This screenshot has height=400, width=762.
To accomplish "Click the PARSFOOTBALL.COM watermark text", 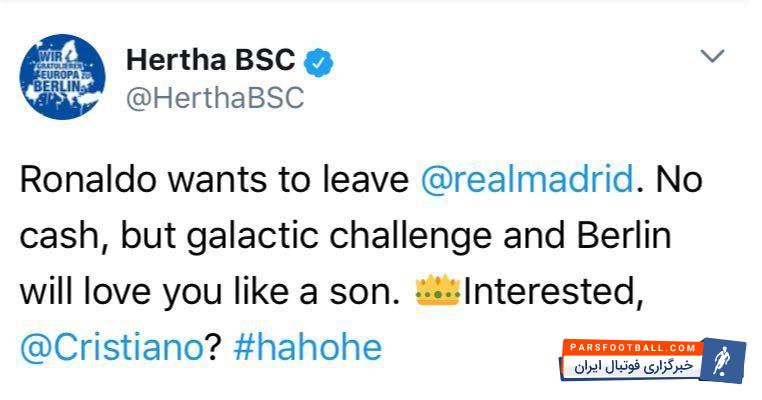I will [x=632, y=347].
